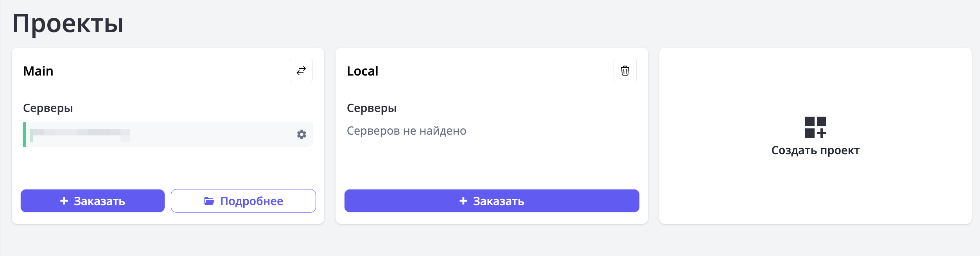
Task: Click the folder icon in Подробнее button
Action: pos(209,201)
